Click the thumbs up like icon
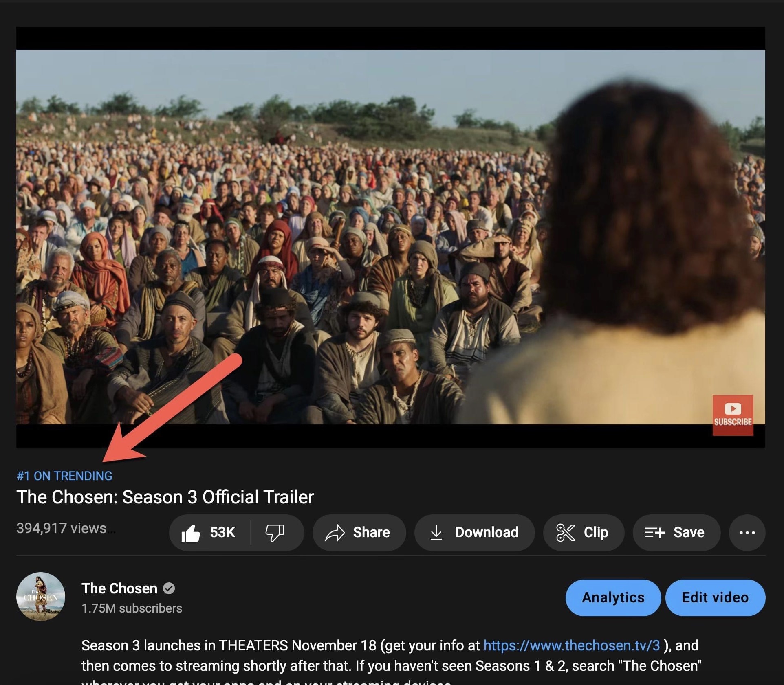 coord(191,533)
